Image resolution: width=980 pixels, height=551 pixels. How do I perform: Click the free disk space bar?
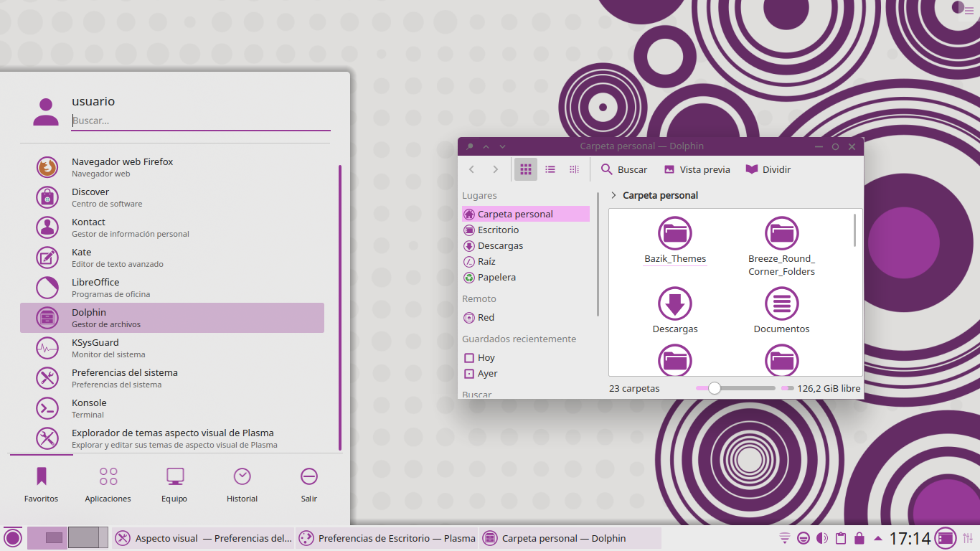(x=788, y=388)
